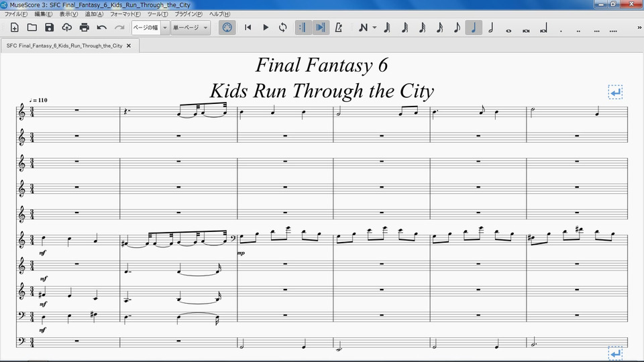Enable note input mode (N)
644x362 pixels.
[x=363, y=27]
